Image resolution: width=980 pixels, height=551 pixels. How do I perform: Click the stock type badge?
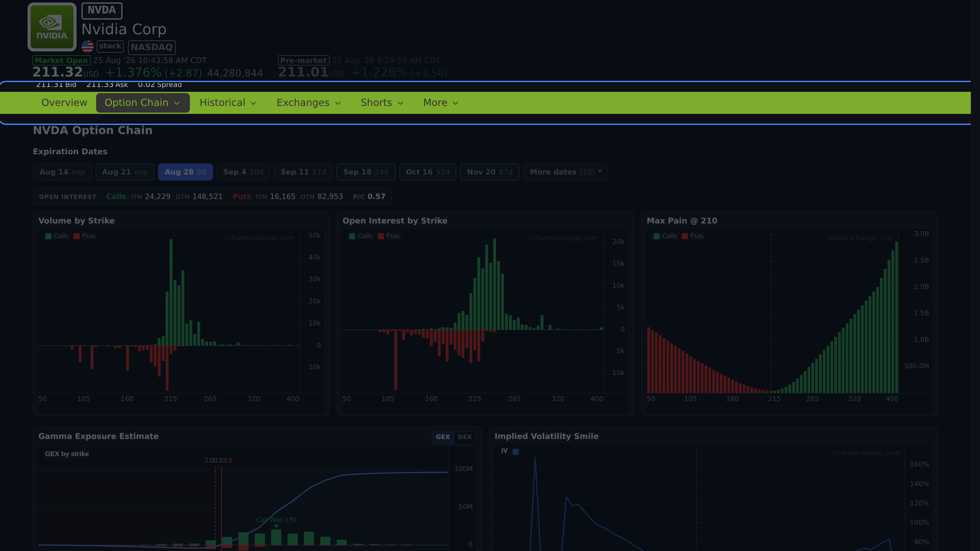(110, 47)
